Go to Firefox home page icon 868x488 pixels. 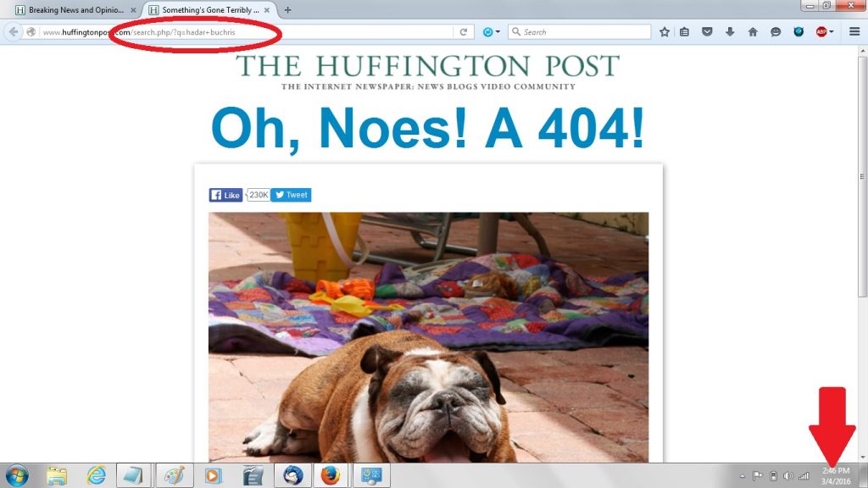click(x=753, y=32)
